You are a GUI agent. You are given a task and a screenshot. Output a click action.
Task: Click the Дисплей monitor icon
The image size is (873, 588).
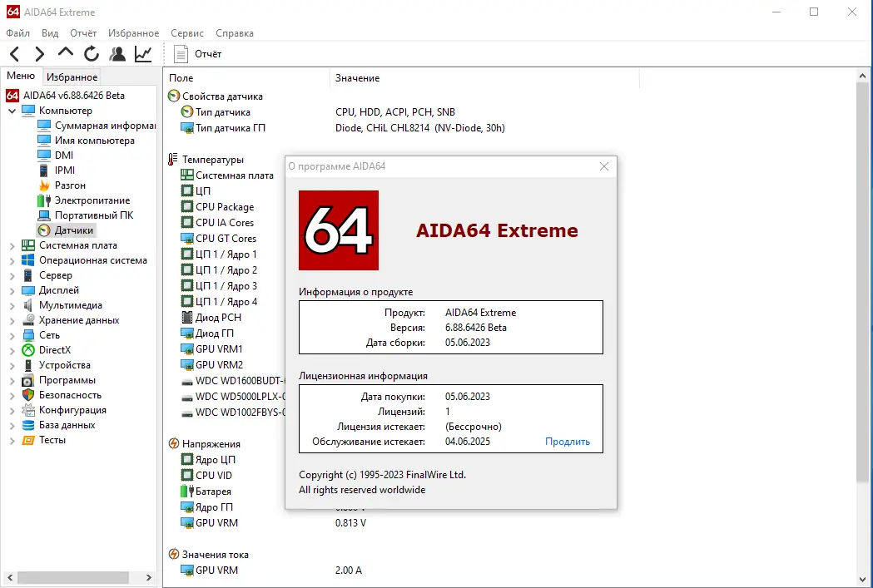pyautogui.click(x=27, y=290)
